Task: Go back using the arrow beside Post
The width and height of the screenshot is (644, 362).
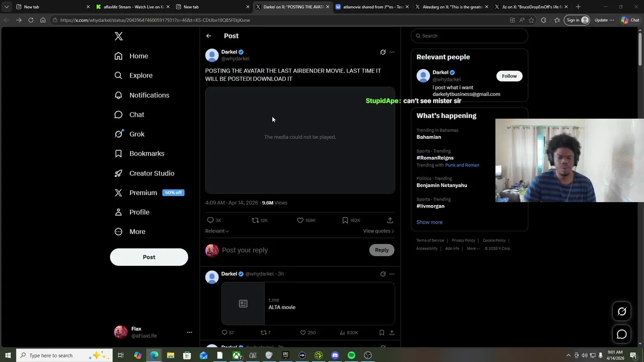Action: (209, 36)
